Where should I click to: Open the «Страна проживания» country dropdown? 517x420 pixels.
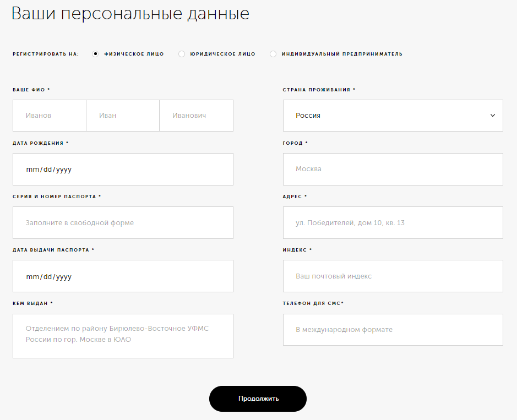click(393, 115)
